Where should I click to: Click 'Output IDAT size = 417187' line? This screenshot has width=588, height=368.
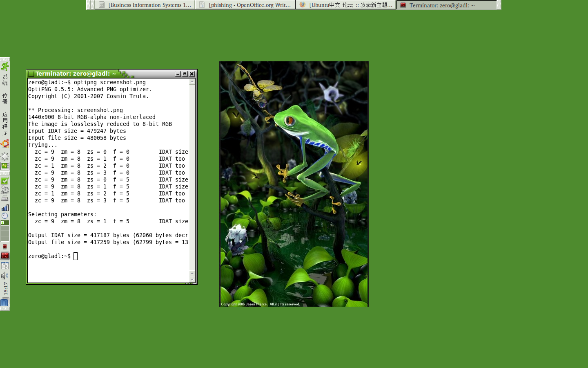pyautogui.click(x=108, y=235)
